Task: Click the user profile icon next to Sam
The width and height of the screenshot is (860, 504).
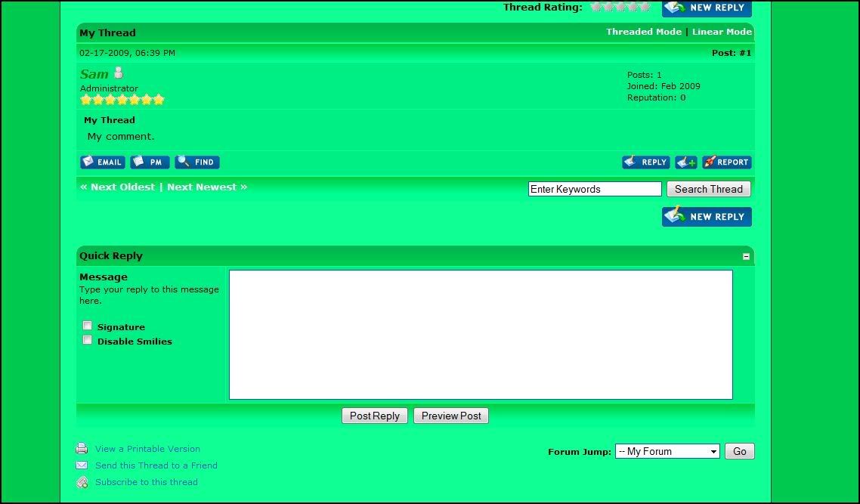Action: 119,73
